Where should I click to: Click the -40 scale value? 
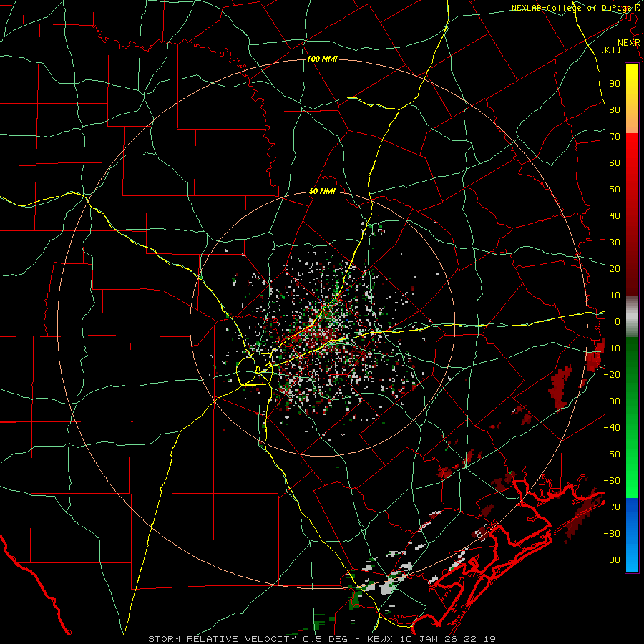point(612,428)
